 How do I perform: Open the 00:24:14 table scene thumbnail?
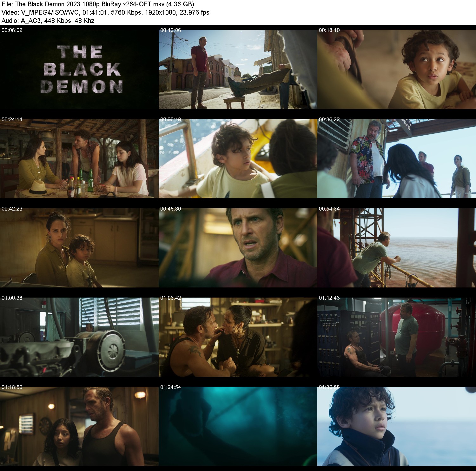click(79, 159)
